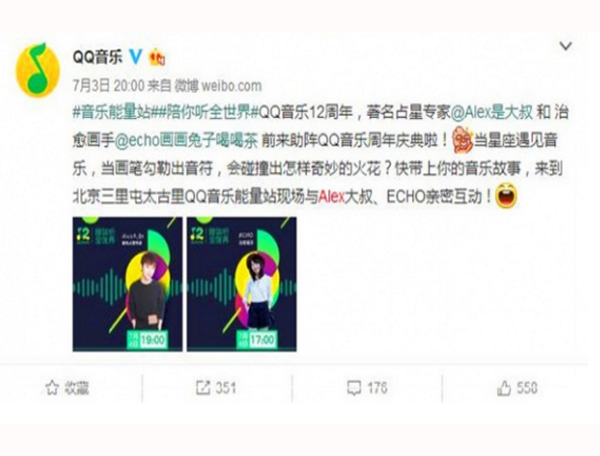
Task: Open the #音乐能量站# hashtag topic
Action: tap(112, 112)
